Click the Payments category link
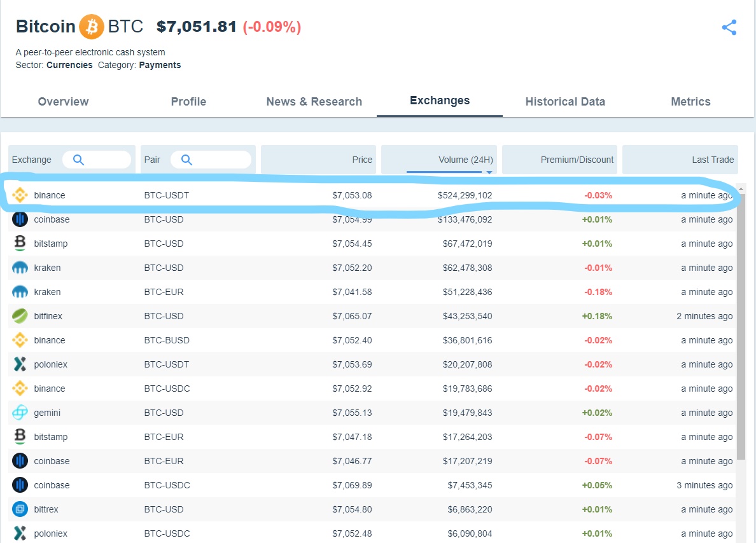The image size is (756, 543). 160,65
